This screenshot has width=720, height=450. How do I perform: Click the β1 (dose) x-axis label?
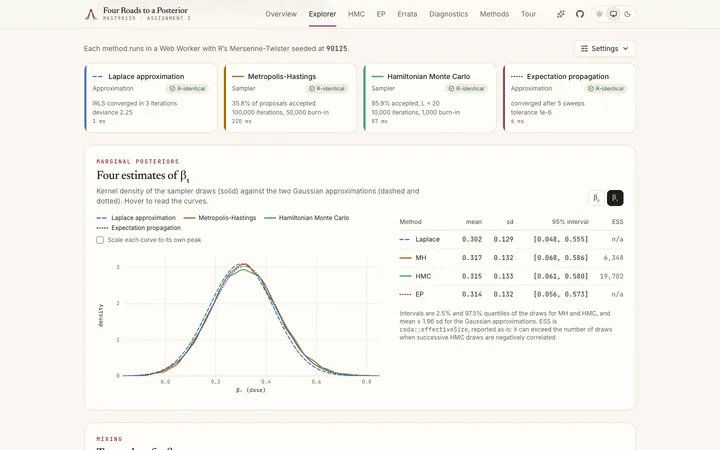pos(251,390)
